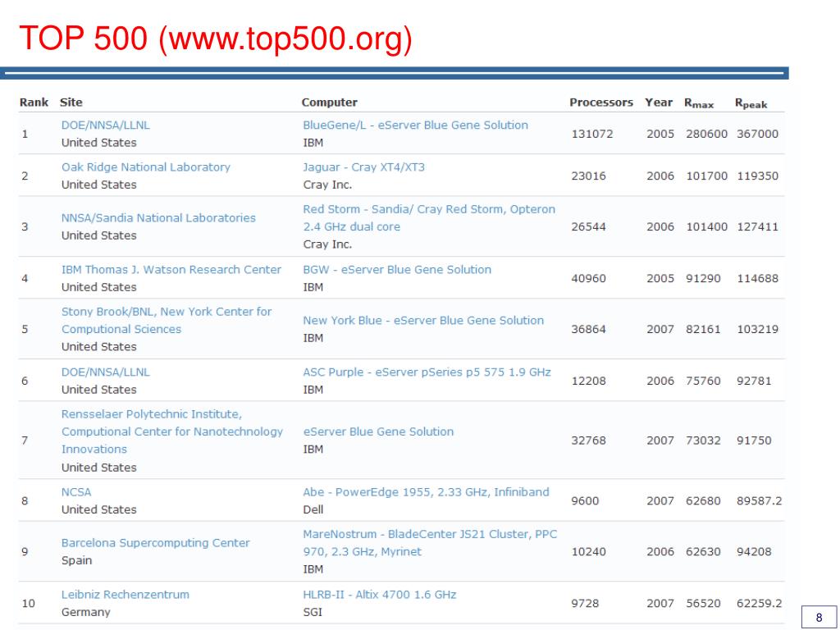This screenshot has height=630, width=840.
Task: Open the HLRB-II Altix 4700 link
Action: [x=380, y=594]
